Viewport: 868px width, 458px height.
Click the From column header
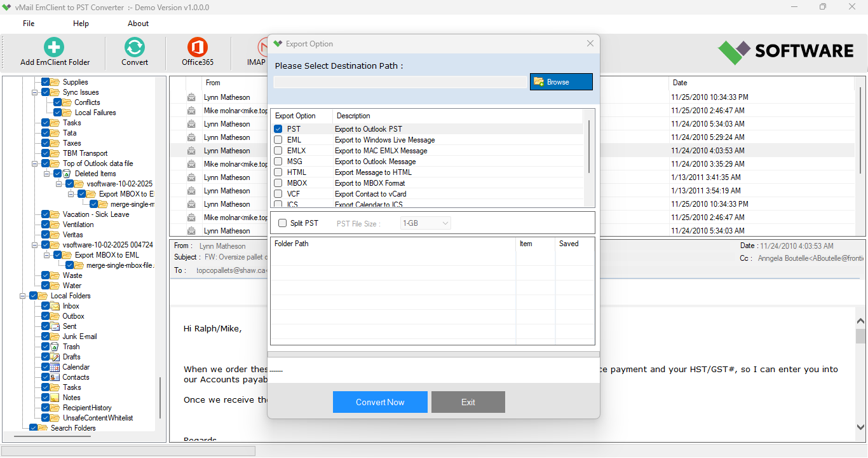(213, 83)
